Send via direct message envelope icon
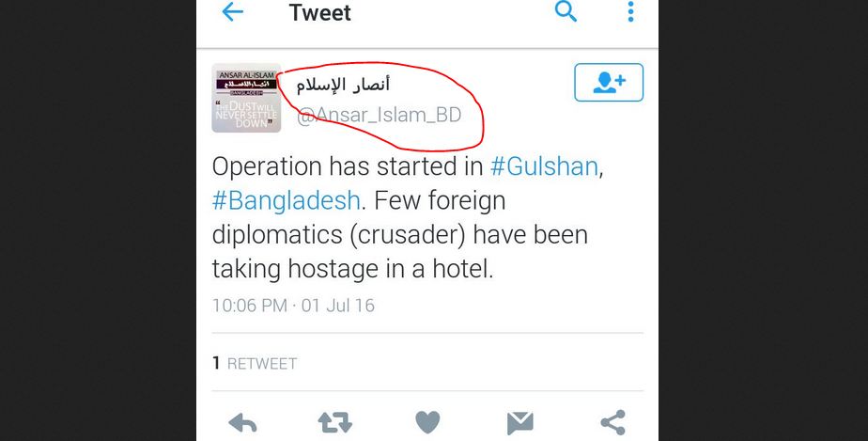This screenshot has height=441, width=868. point(520,423)
